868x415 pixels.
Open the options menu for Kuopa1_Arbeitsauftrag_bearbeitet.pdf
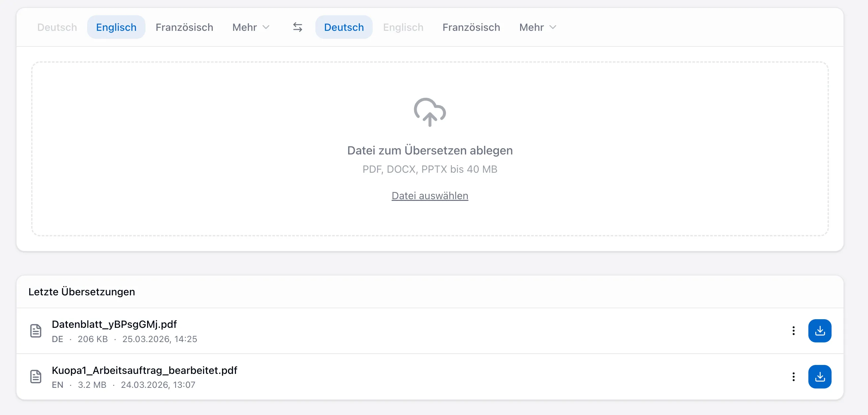point(794,377)
